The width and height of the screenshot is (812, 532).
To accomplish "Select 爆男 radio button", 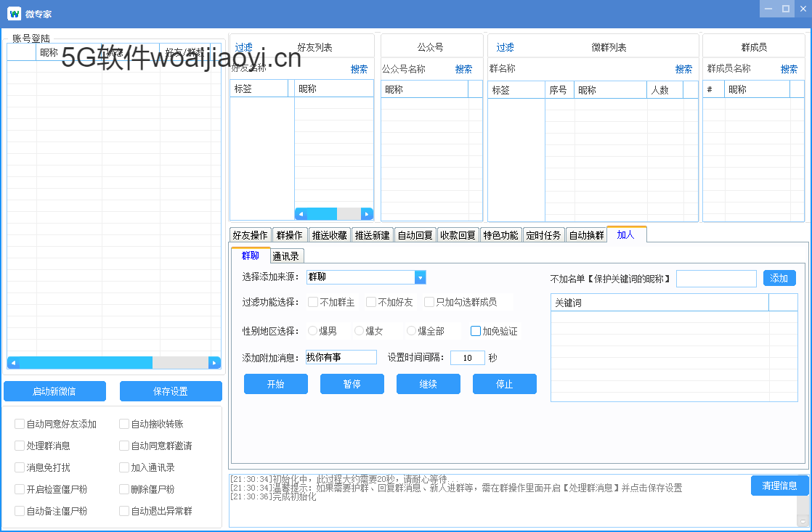I will (x=312, y=330).
